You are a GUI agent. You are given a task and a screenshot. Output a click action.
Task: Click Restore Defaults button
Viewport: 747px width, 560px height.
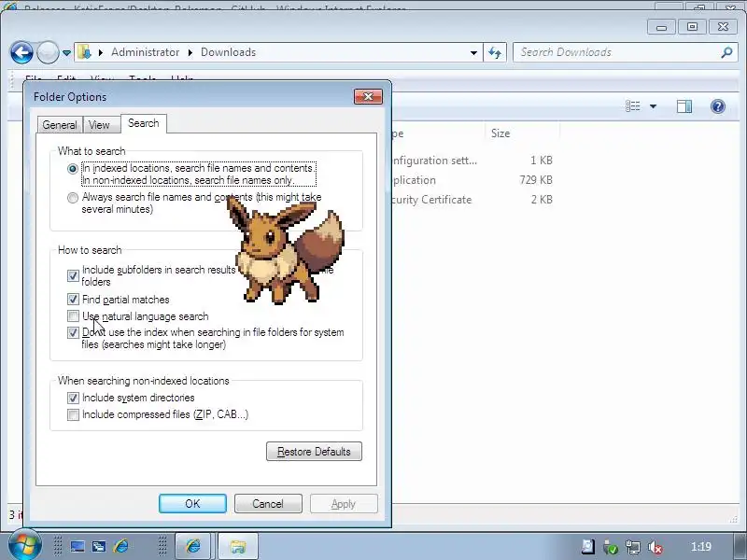pyautogui.click(x=314, y=452)
